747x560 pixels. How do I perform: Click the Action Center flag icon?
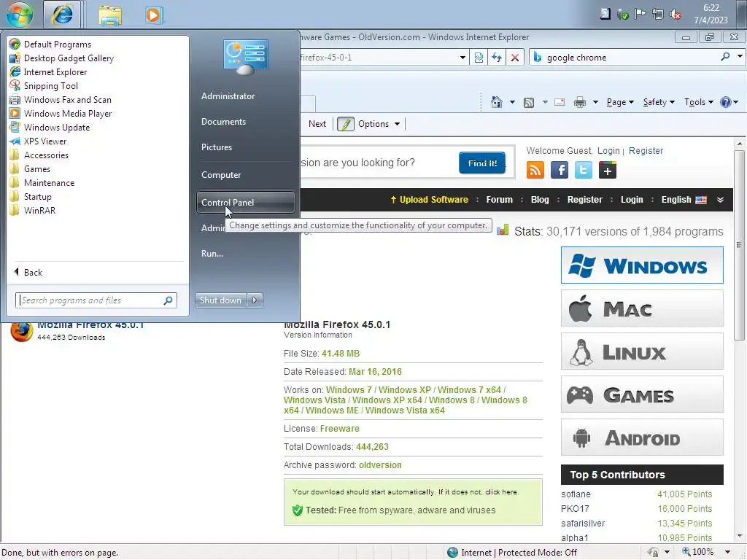tap(640, 15)
